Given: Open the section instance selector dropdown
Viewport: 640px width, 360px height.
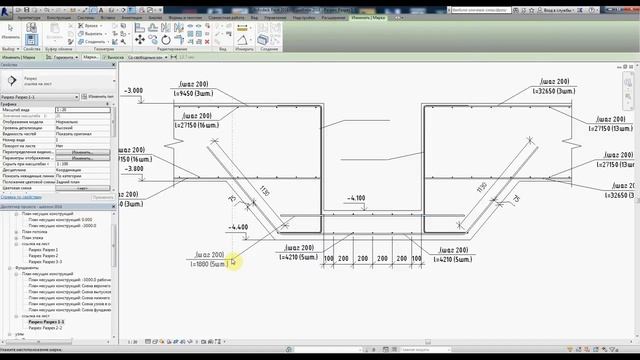Looking at the screenshot, I should [40, 97].
